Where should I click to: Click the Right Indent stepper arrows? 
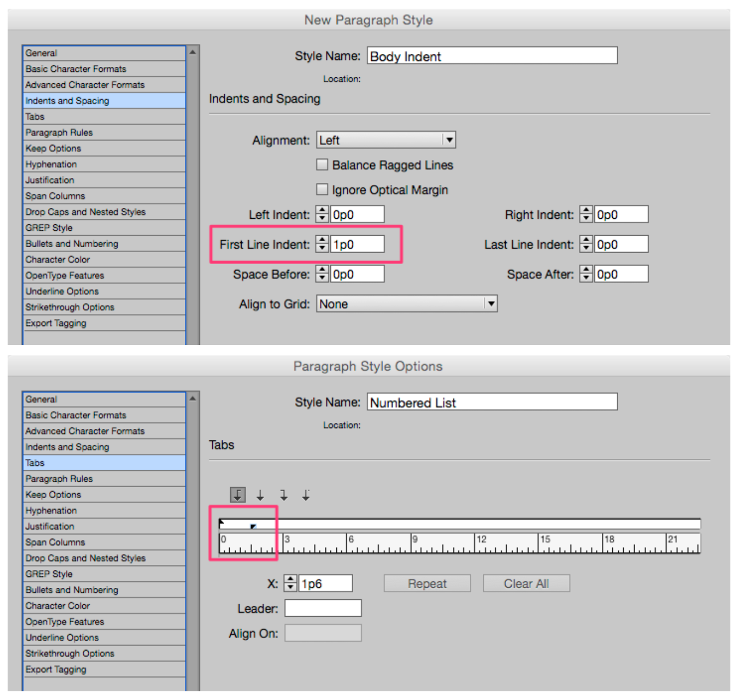point(586,214)
